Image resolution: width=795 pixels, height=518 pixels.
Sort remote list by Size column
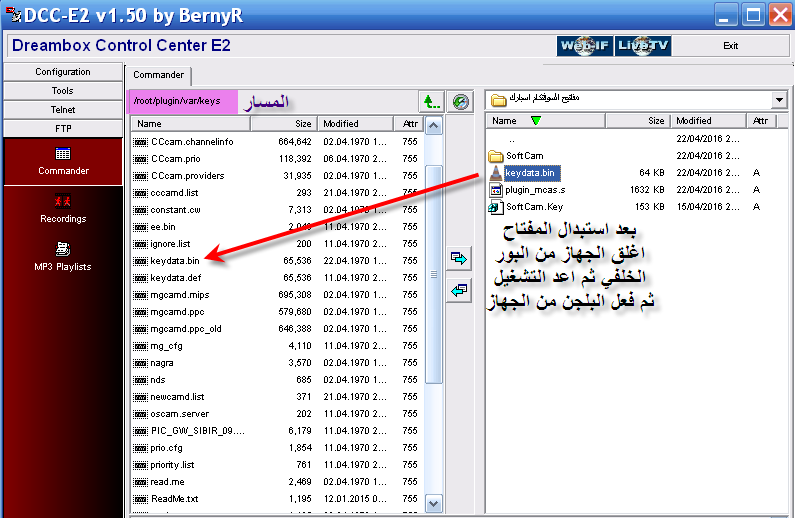point(284,124)
